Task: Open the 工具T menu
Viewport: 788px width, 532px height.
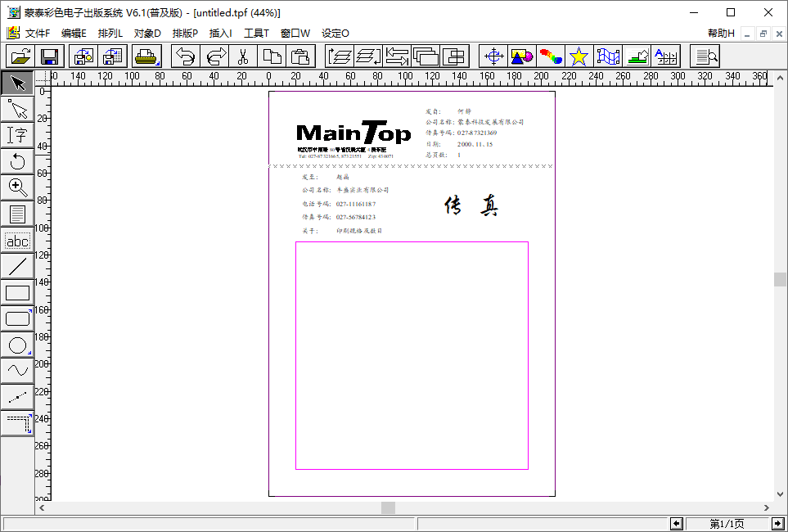Action: [256, 34]
